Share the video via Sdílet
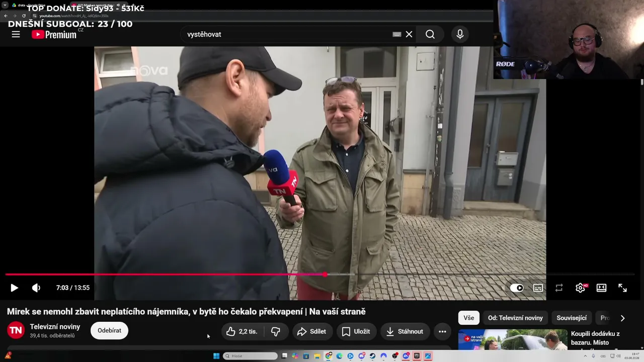The image size is (644, 362). [x=312, y=331]
